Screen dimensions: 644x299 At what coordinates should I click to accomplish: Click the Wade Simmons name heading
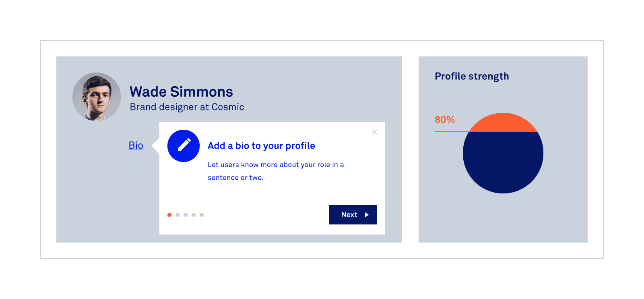click(181, 92)
